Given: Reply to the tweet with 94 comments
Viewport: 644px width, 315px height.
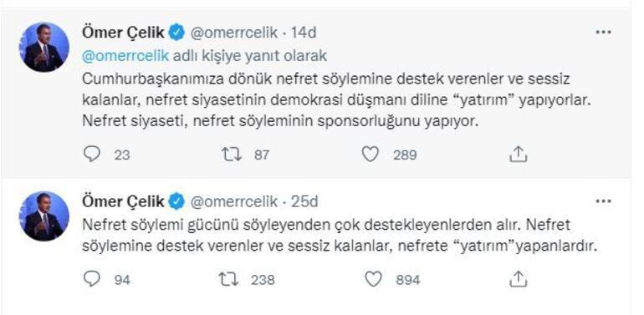Looking at the screenshot, I should pyautogui.click(x=92, y=279).
